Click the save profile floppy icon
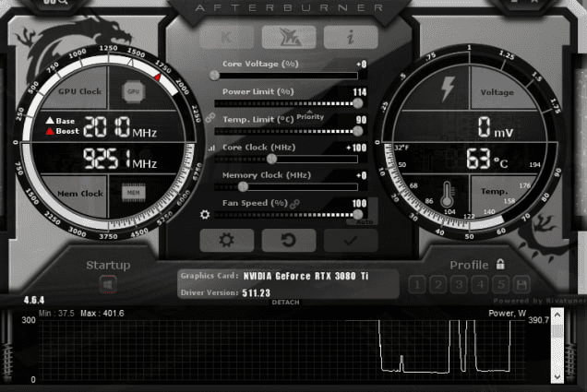 (x=521, y=285)
